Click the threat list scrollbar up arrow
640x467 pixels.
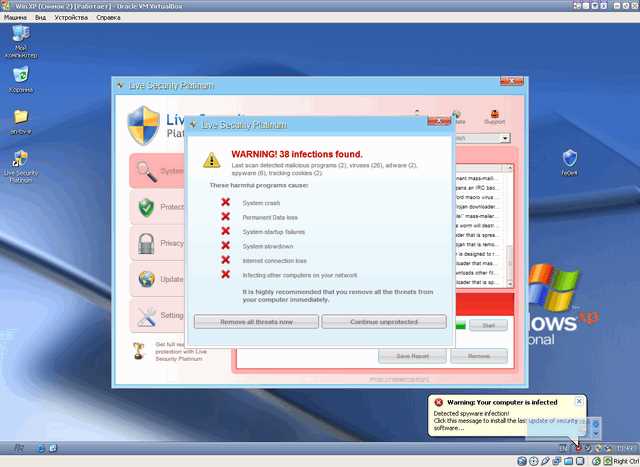tap(509, 168)
